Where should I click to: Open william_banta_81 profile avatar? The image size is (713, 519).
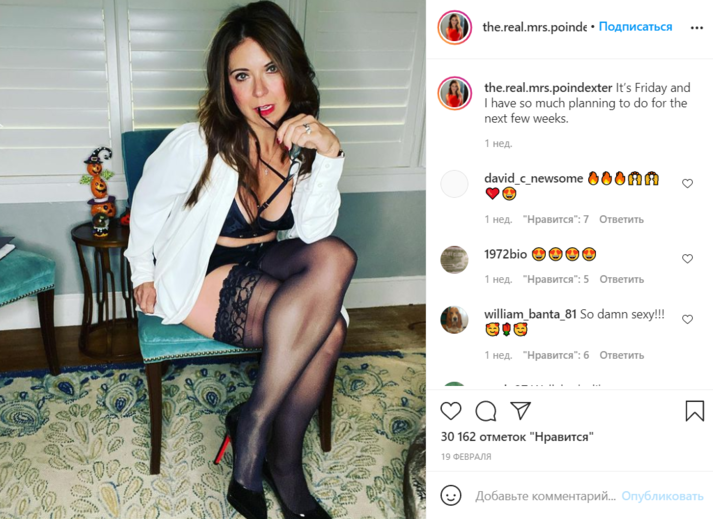click(x=454, y=320)
